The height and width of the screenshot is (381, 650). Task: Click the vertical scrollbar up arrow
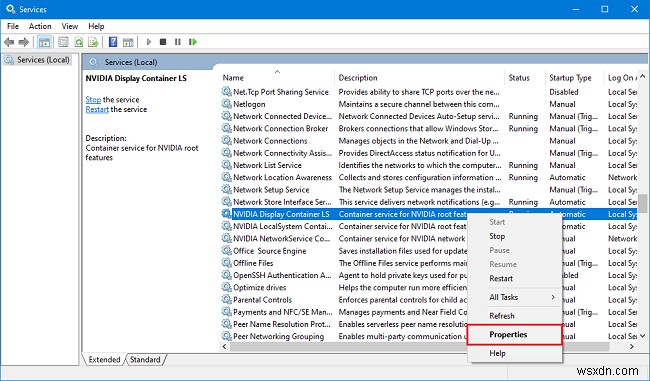tap(642, 76)
